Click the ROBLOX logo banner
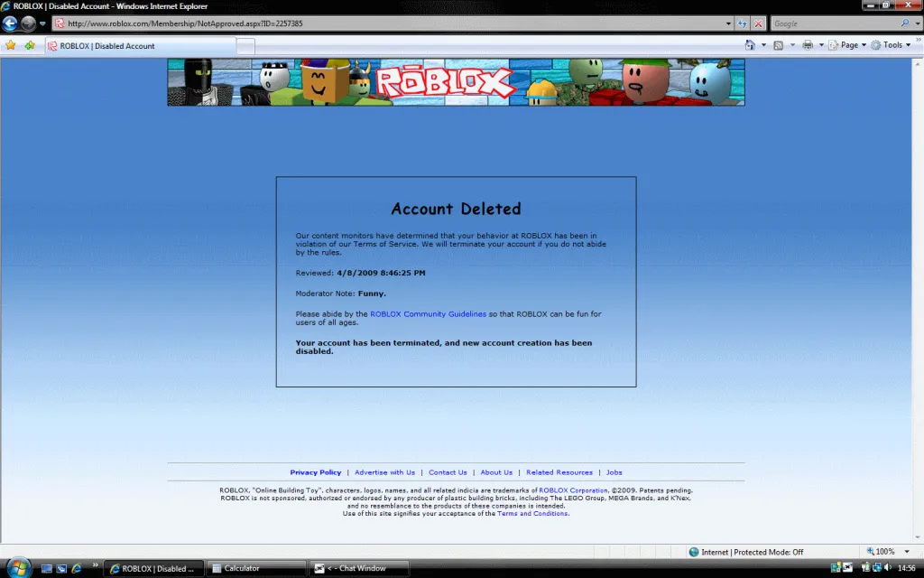The width and height of the screenshot is (924, 578). [x=444, y=83]
